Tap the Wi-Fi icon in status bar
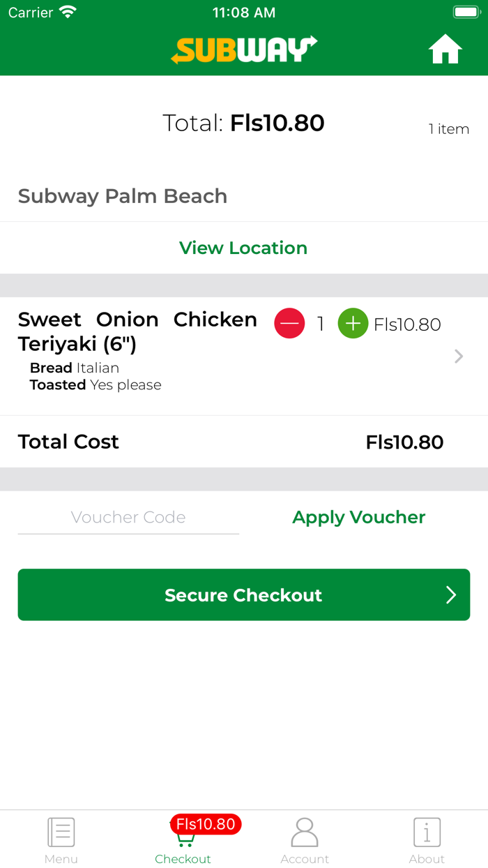Screen dimensions: 488x868 pyautogui.click(x=66, y=10)
